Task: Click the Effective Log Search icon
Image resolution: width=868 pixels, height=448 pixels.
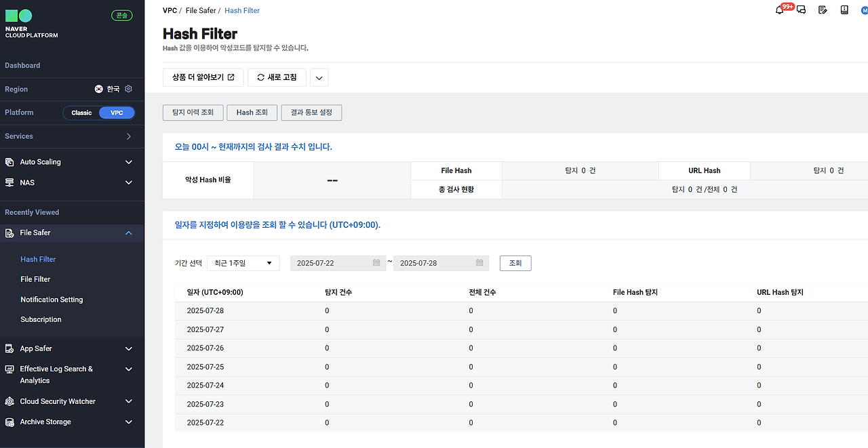Action: 9,369
